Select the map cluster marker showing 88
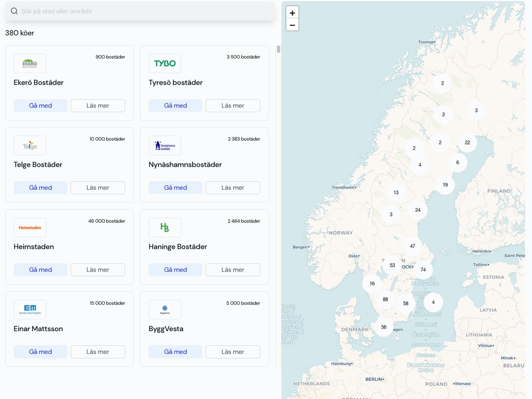Screen dimensions: 532x399 [385, 299]
